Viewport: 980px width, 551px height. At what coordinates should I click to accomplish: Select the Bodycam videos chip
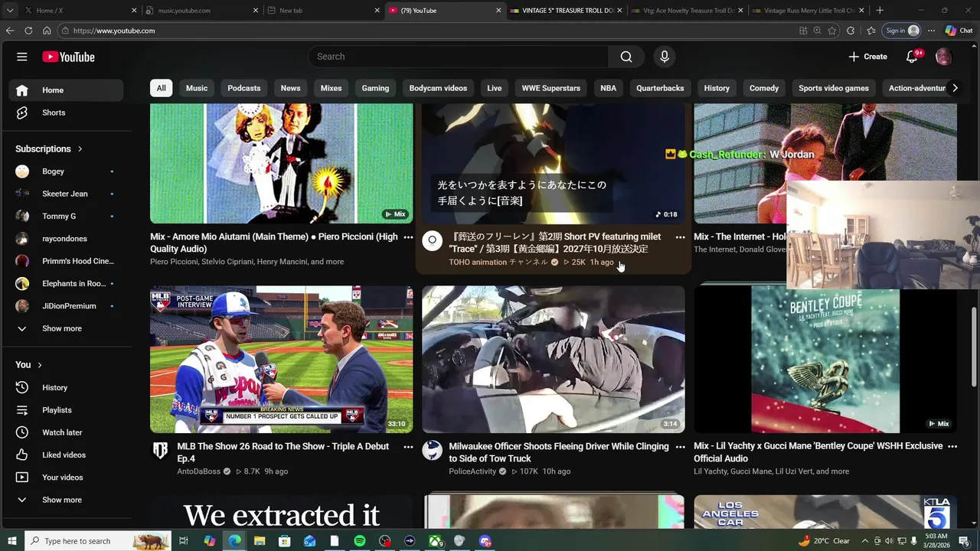coord(438,88)
